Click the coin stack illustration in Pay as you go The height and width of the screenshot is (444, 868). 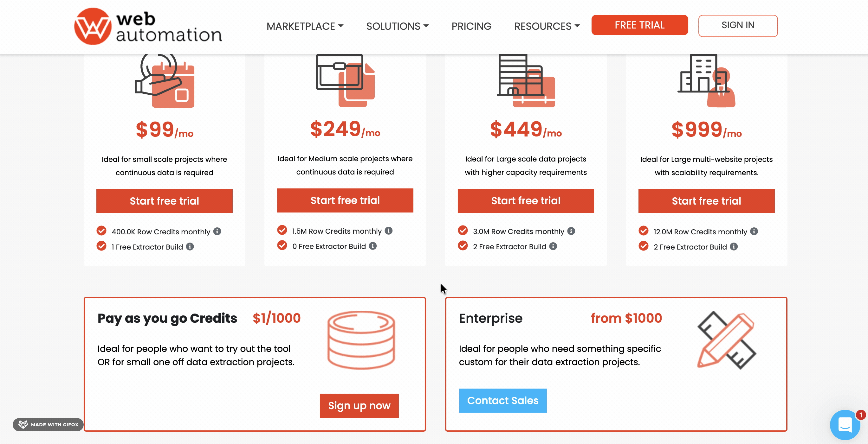click(361, 340)
